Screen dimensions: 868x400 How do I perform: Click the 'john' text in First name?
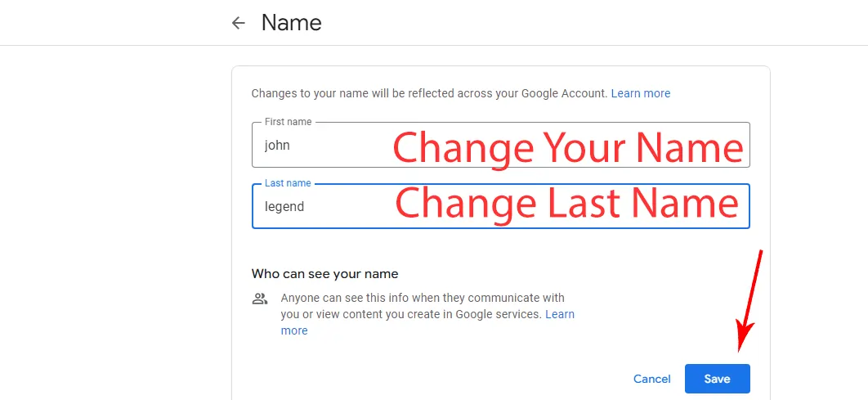point(277,146)
